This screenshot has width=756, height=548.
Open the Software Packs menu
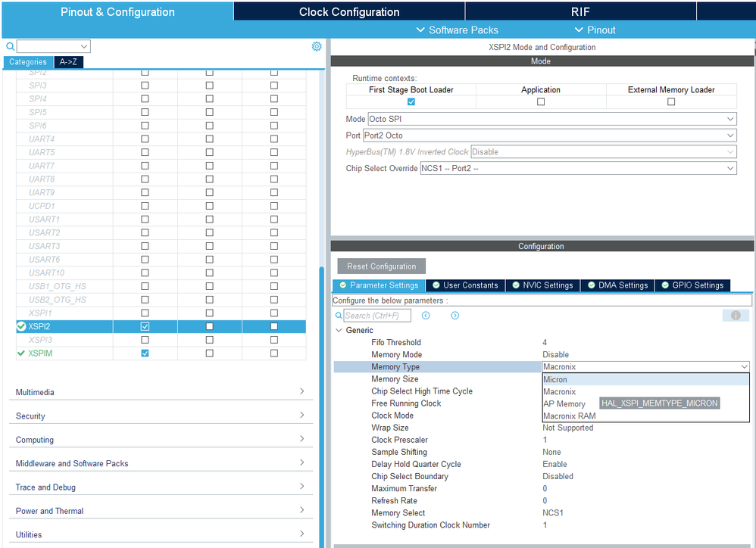[x=457, y=30]
